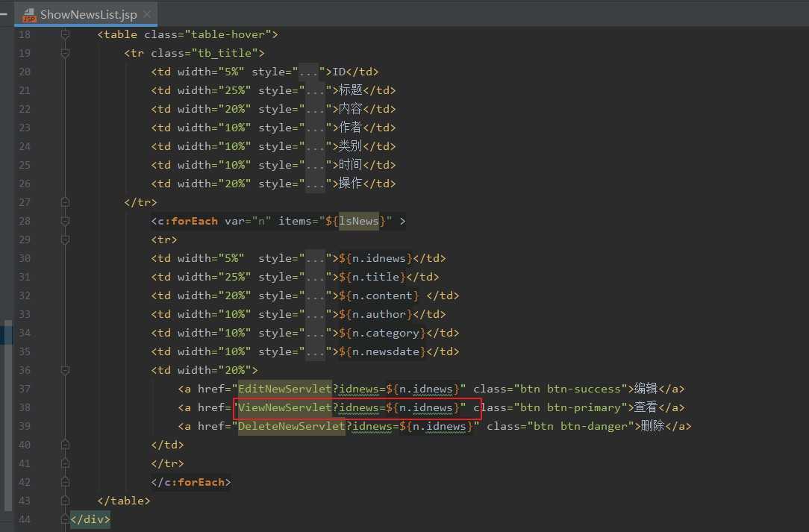Click the lsNews variable in the forEach items
Image resolution: width=809 pixels, height=532 pixels.
click(x=358, y=221)
